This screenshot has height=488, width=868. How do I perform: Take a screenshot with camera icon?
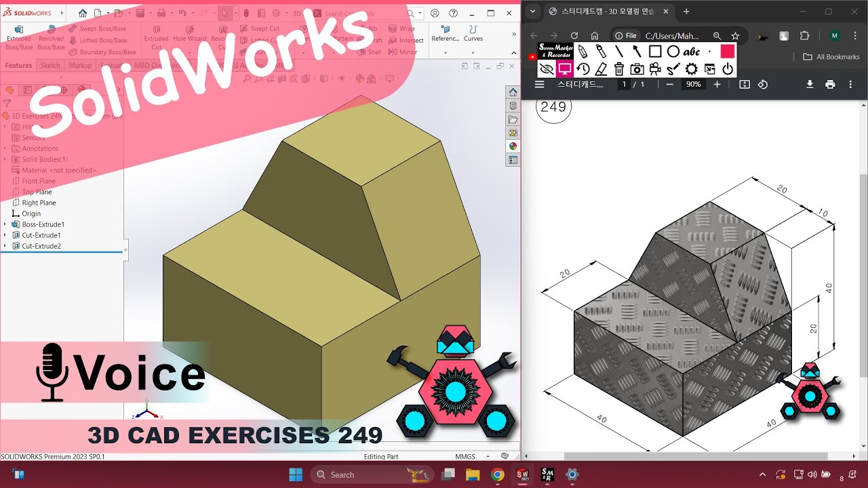pos(637,69)
